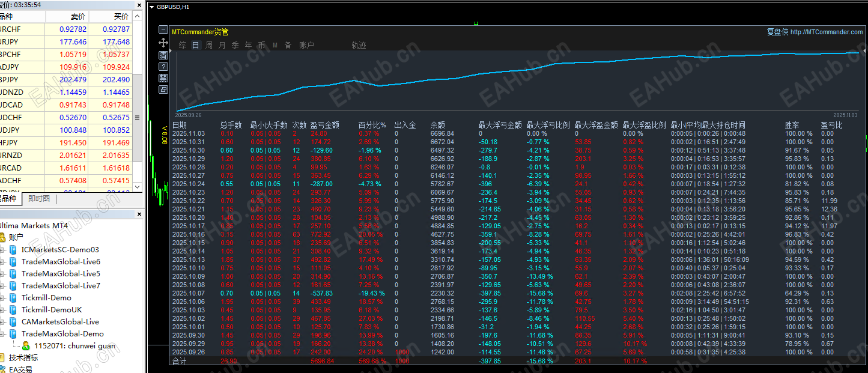Open the question mark help icon

click(x=163, y=66)
